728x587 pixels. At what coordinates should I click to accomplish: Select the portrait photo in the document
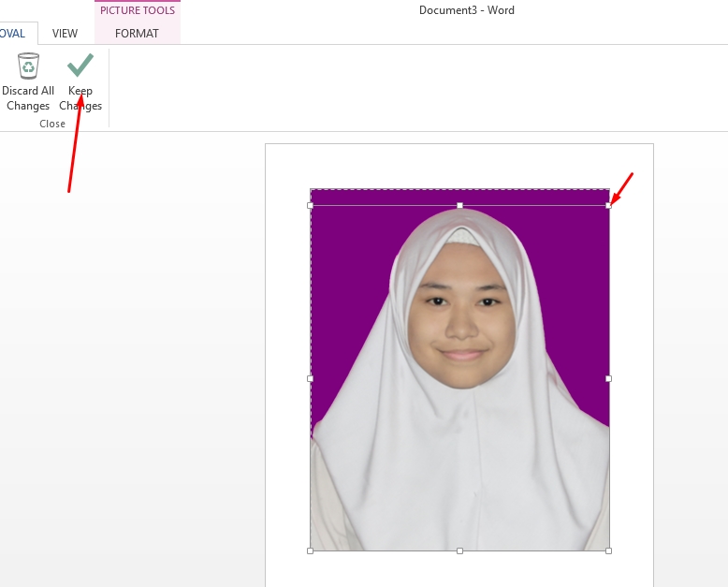(459, 370)
